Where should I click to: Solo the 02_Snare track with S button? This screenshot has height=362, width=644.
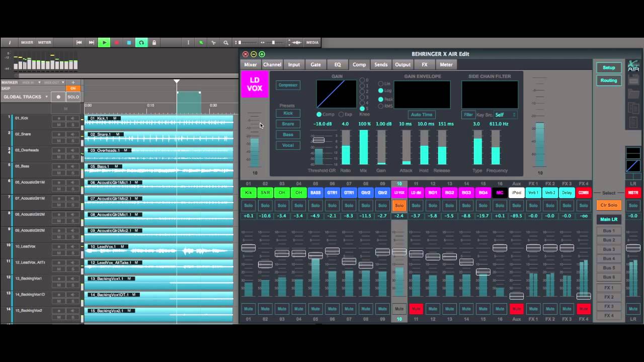(73, 141)
